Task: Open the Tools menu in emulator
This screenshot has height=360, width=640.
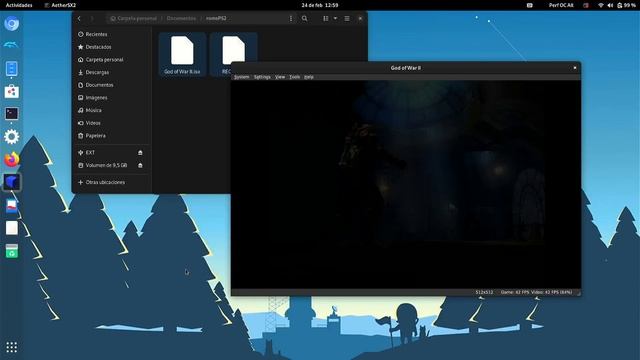Action: [294, 77]
